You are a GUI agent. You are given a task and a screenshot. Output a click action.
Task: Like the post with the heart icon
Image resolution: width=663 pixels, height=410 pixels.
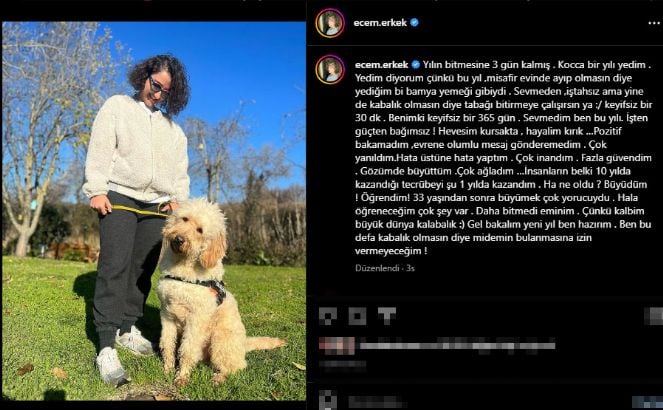coord(328,316)
